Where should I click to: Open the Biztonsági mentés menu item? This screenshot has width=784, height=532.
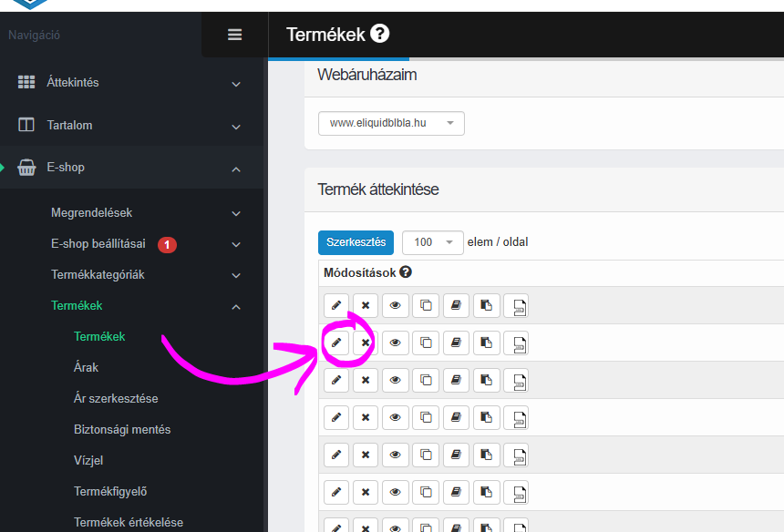(x=122, y=430)
